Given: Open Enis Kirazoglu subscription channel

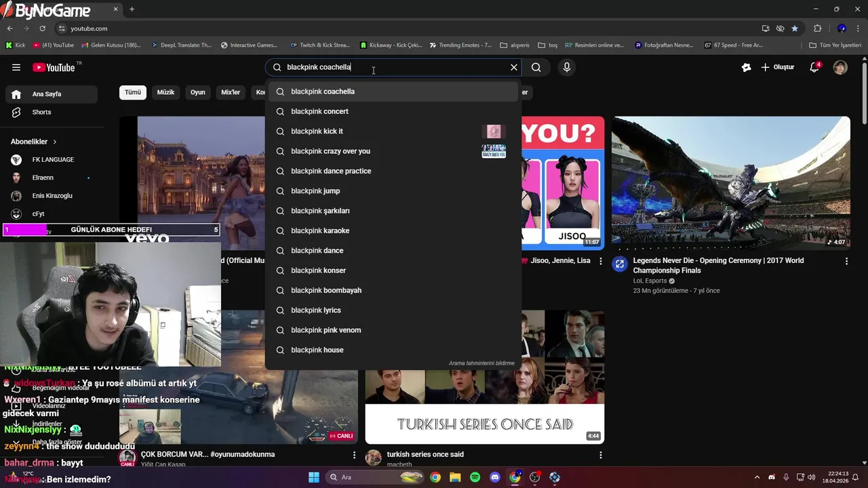Looking at the screenshot, I should [x=52, y=196].
